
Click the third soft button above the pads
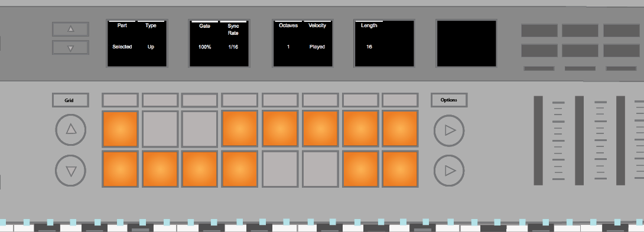point(200,100)
